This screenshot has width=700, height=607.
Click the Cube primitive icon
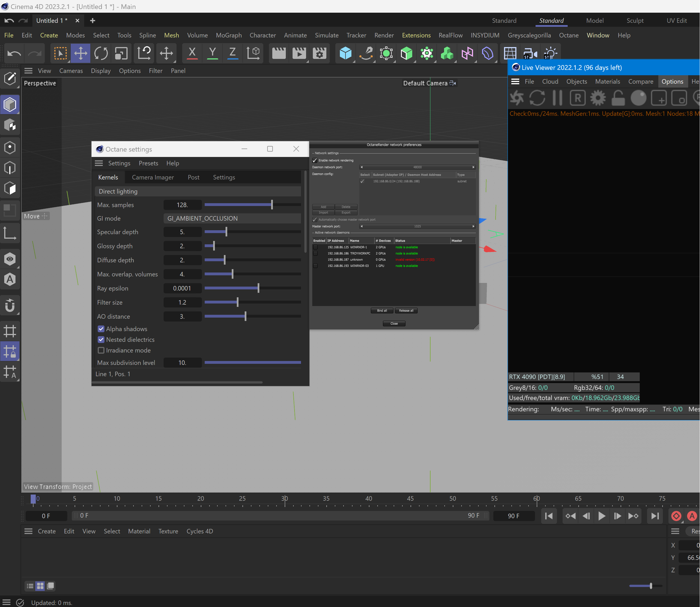345,53
